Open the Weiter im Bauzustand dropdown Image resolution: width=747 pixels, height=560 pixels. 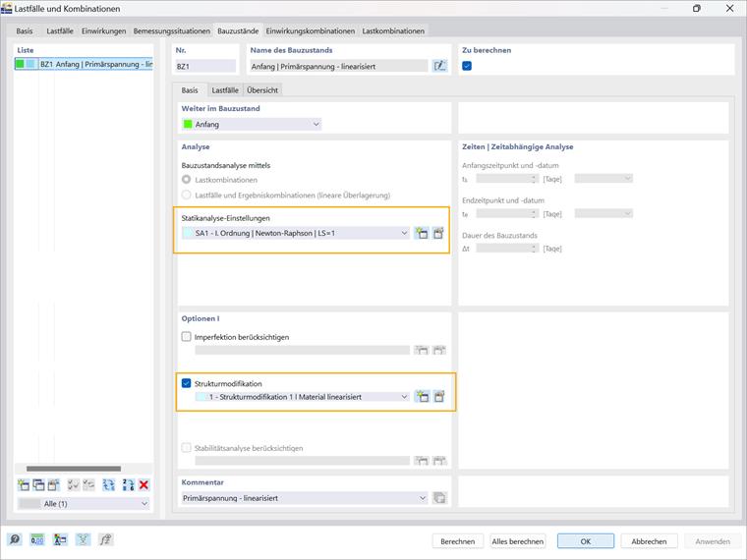click(x=252, y=125)
